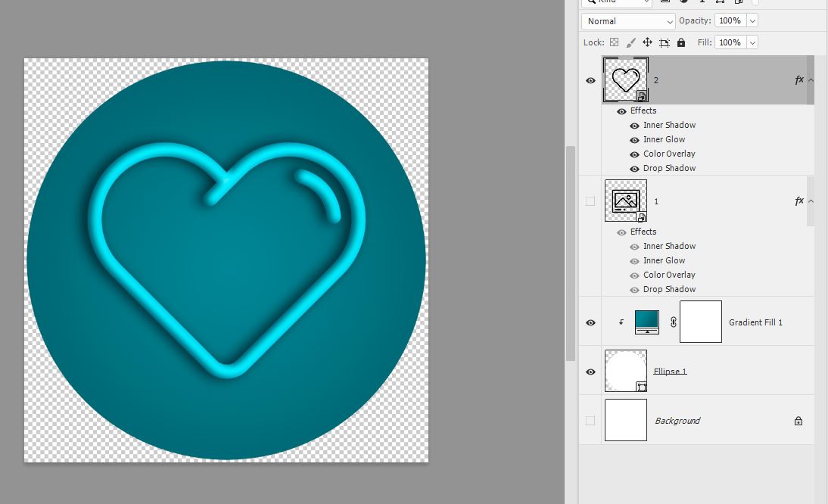
Task: Click the Background layer's padlock icon
Action: (798, 421)
